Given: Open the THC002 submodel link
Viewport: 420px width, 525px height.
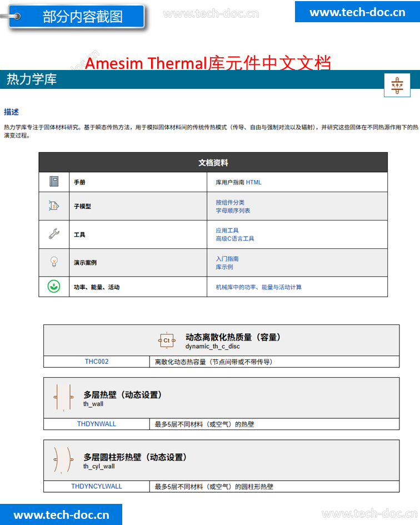Looking at the screenshot, I should point(97,362).
